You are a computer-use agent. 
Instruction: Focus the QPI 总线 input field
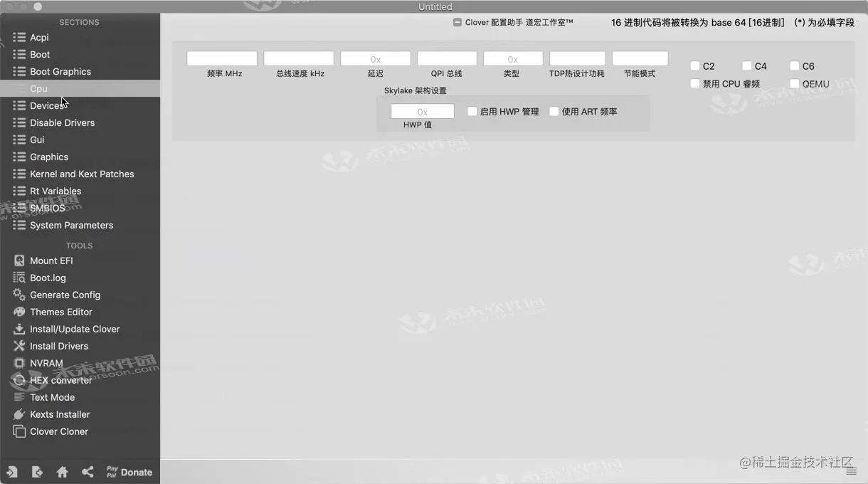pos(447,59)
